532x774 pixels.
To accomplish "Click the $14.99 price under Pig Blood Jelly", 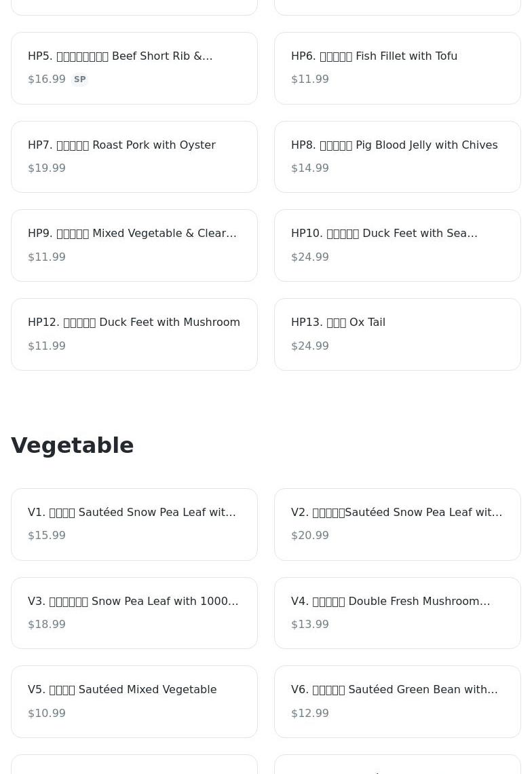I will [310, 168].
